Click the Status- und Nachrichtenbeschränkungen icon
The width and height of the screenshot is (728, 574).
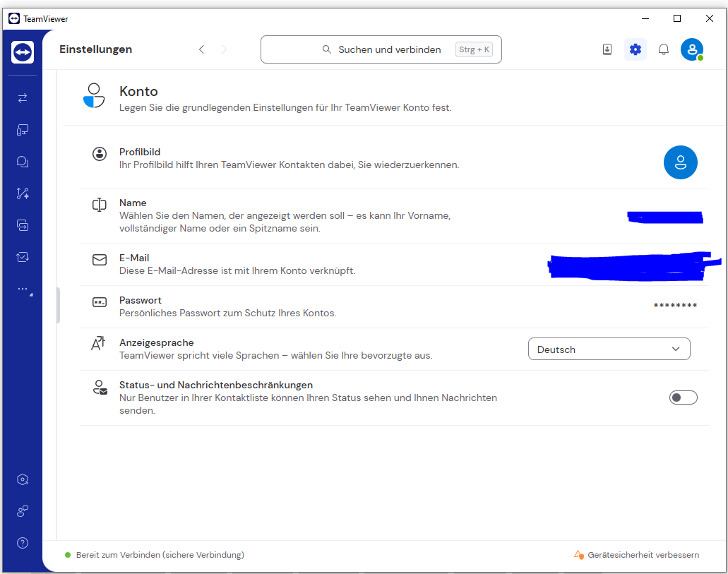(x=100, y=388)
